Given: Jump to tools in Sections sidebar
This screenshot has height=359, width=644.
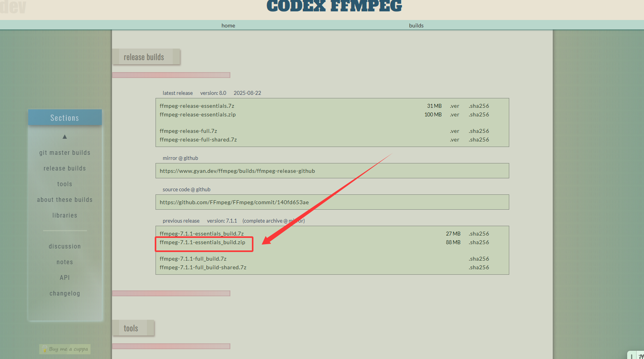Looking at the screenshot, I should coord(65,184).
